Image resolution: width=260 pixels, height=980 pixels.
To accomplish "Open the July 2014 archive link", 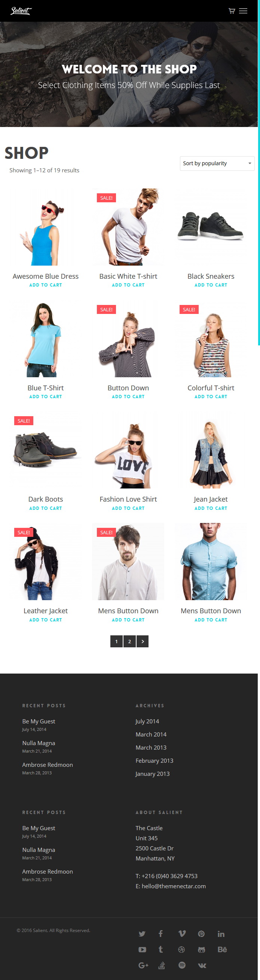I will point(147,721).
